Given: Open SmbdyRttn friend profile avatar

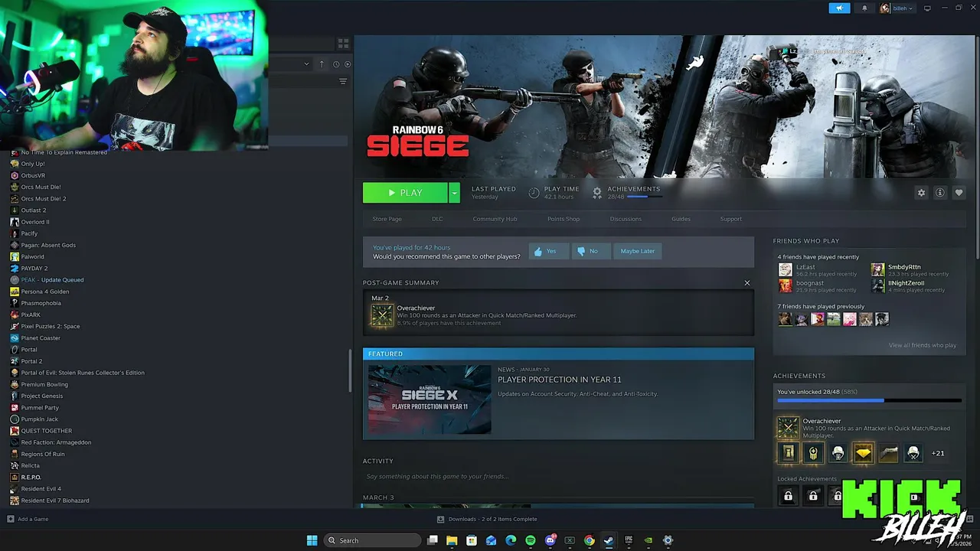Looking at the screenshot, I should pos(877,269).
